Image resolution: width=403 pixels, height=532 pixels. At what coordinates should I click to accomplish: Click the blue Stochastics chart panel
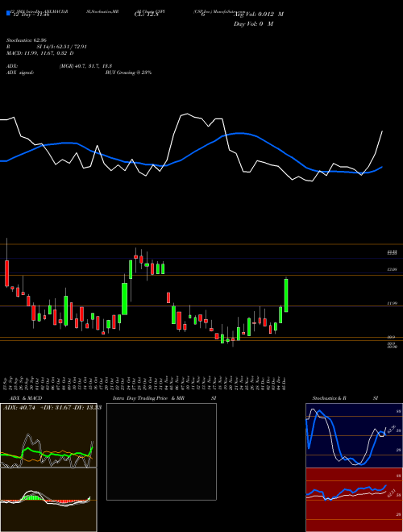coord(354,435)
